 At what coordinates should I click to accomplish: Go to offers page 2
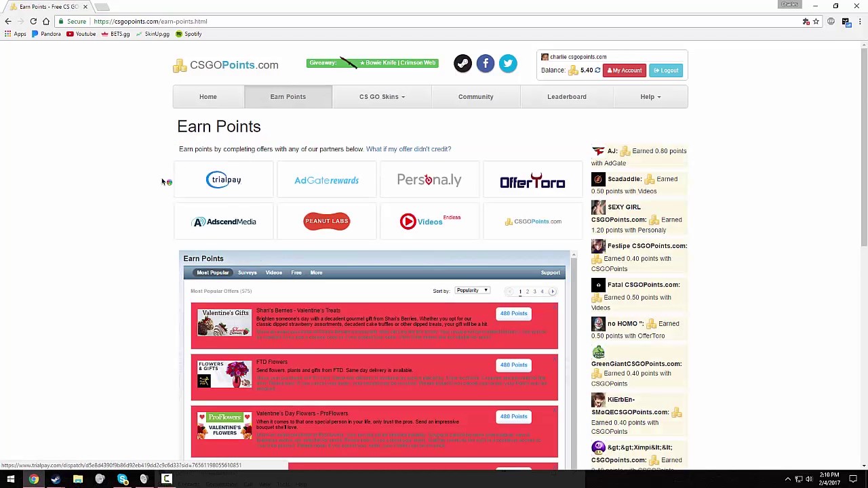point(527,291)
